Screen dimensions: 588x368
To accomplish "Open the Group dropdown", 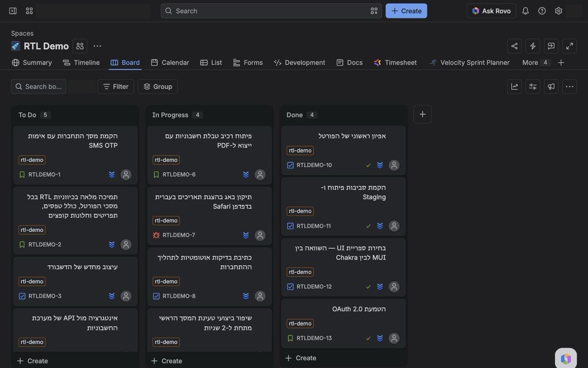I will 158,86.
